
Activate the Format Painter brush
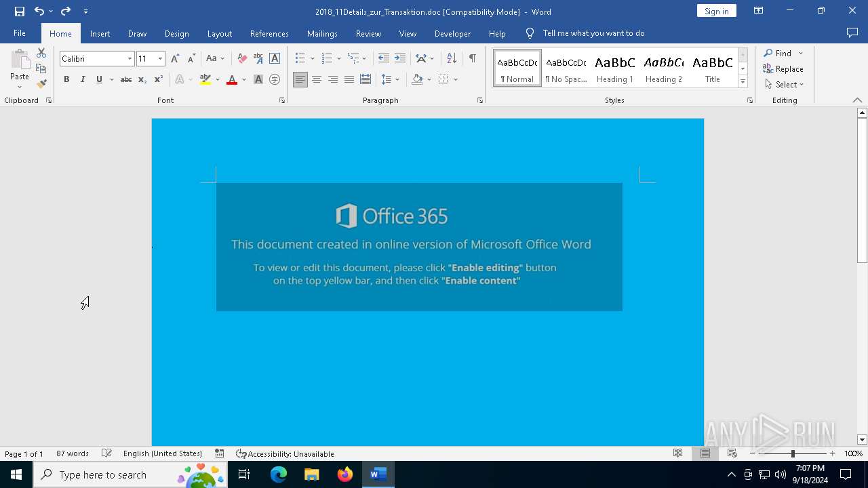click(x=41, y=84)
